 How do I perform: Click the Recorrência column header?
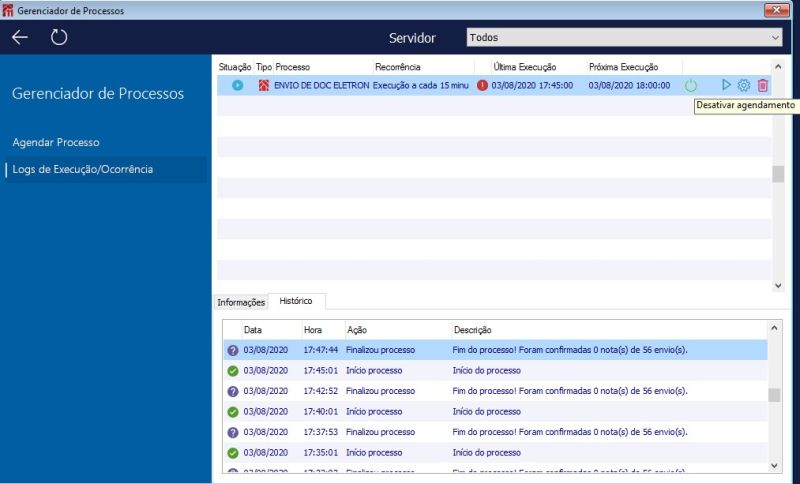pos(397,67)
